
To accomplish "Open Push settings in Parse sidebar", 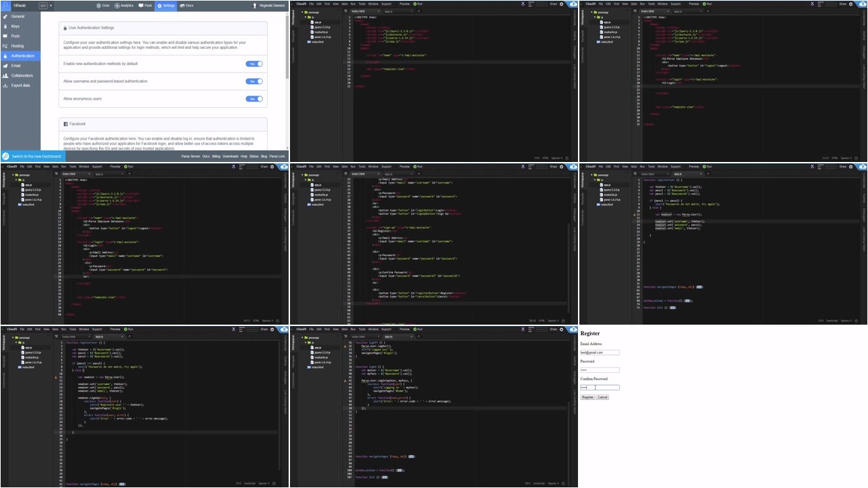I will 20,36.
